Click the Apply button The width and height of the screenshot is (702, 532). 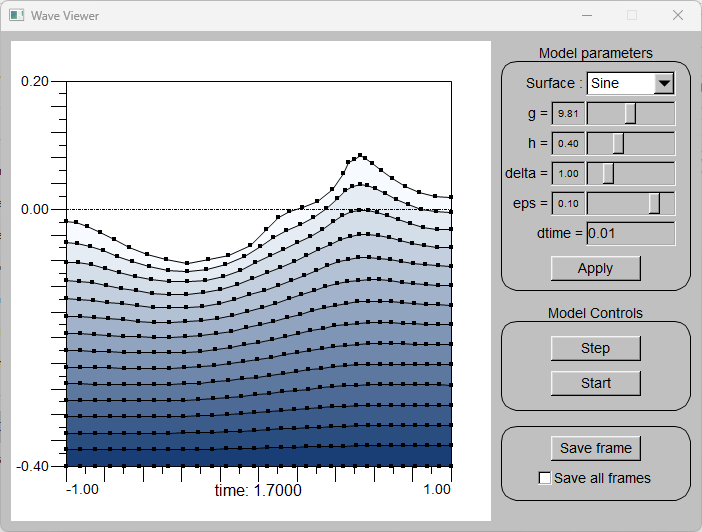point(595,268)
